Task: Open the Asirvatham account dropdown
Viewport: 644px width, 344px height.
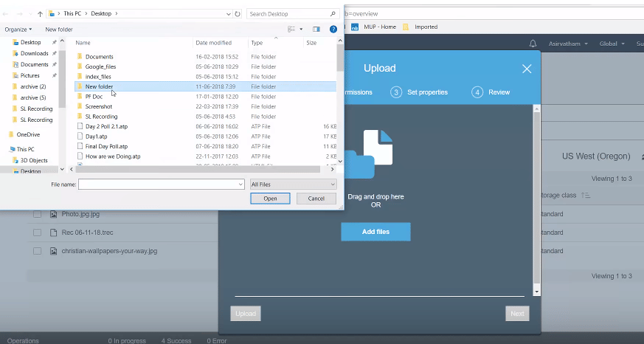Action: coord(567,44)
